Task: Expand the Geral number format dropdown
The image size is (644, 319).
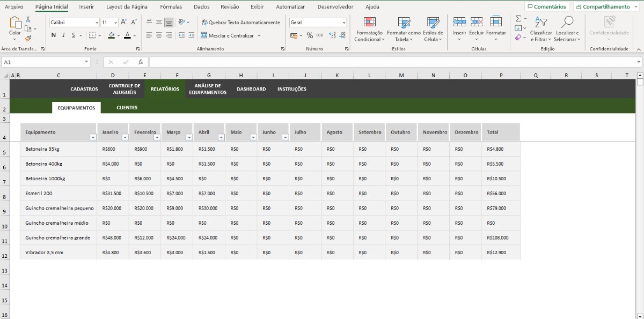Action: [x=344, y=23]
